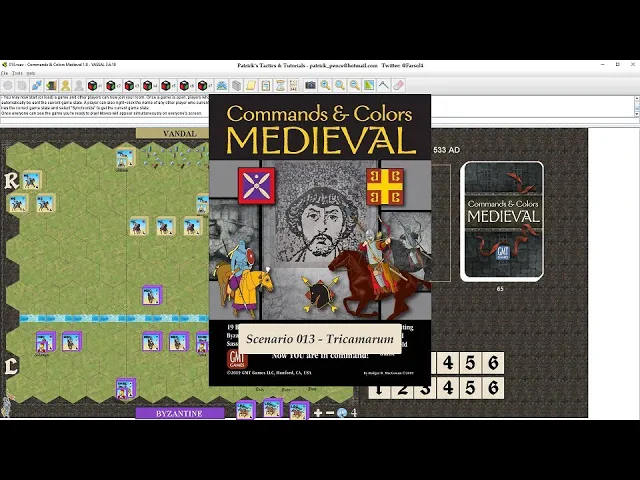Click the clipboard chart icon
Image resolution: width=640 pixels, height=480 pixels.
click(266, 85)
